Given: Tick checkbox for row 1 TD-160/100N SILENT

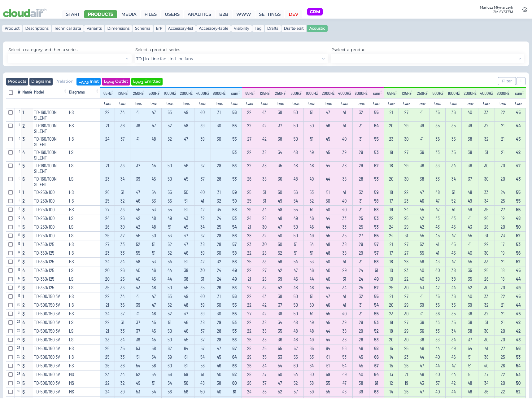Looking at the screenshot, I should point(11,112).
